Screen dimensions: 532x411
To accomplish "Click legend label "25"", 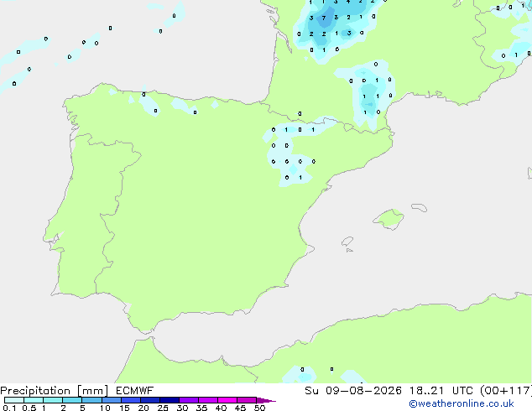I will click(x=163, y=408).
